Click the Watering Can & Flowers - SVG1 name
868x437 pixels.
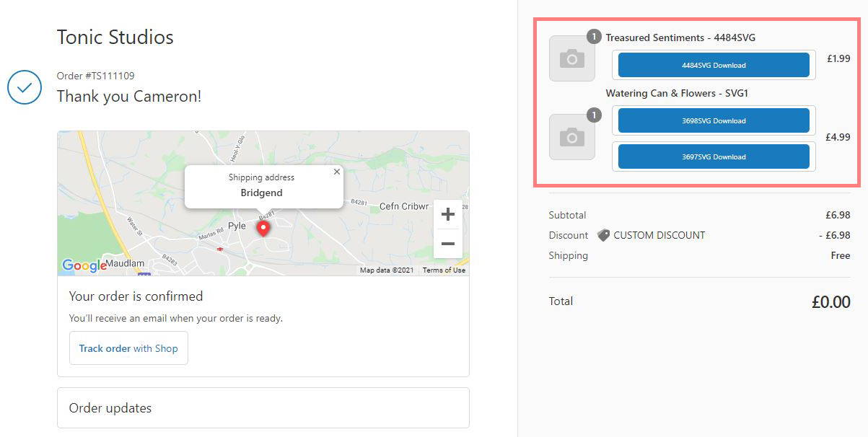click(678, 93)
